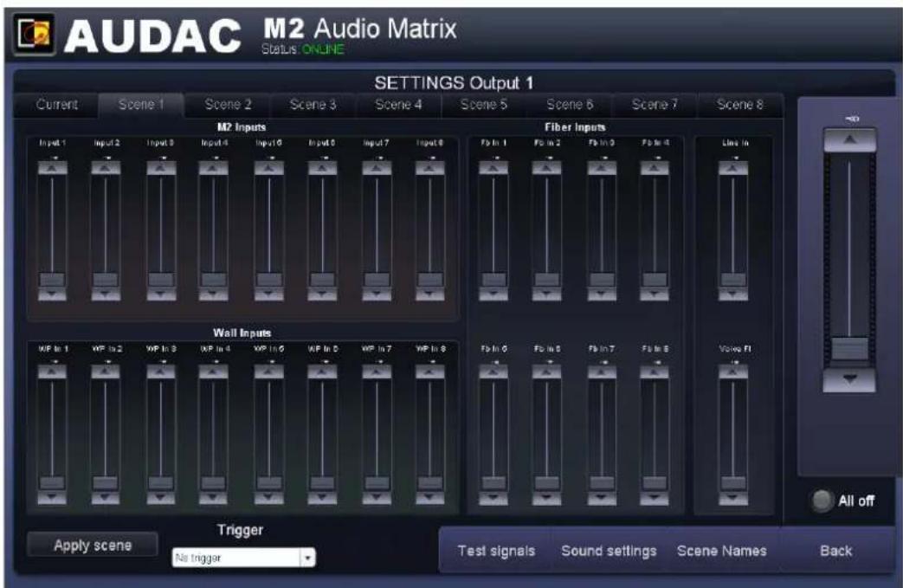Open Test signals page
903x588 pixels.
coord(496,551)
